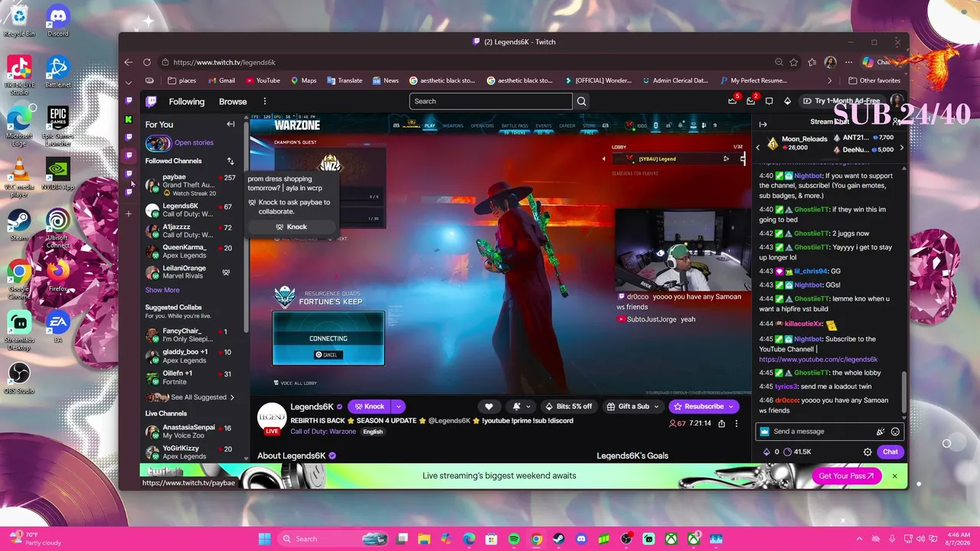980x551 pixels.
Task: Go back in the browser
Action: point(128,62)
